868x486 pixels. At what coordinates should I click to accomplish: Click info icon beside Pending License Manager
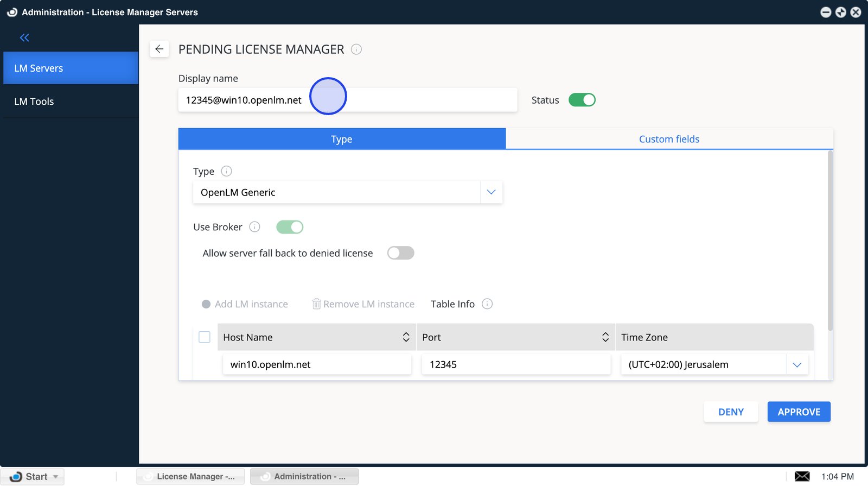356,49
